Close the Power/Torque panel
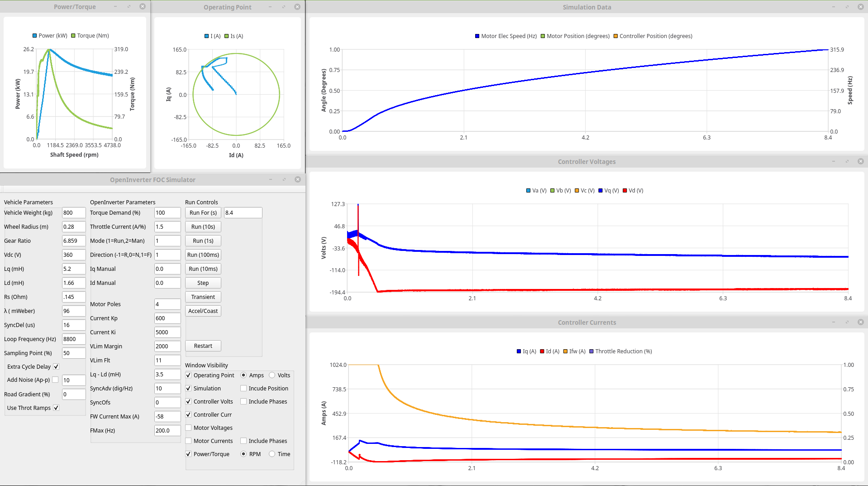 143,7
